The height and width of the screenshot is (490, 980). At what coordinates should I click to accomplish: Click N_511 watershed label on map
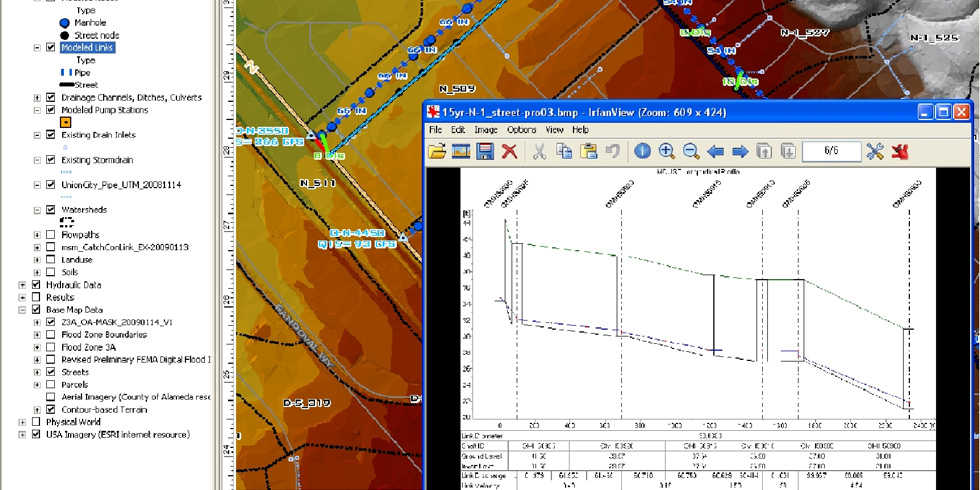point(318,183)
